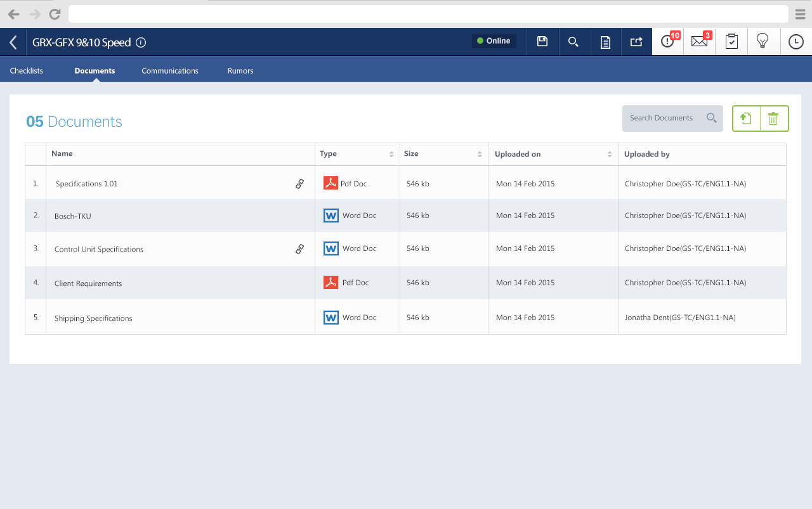Click the Word icon for Bosch-TKU
The width and height of the screenshot is (812, 509).
(x=331, y=216)
